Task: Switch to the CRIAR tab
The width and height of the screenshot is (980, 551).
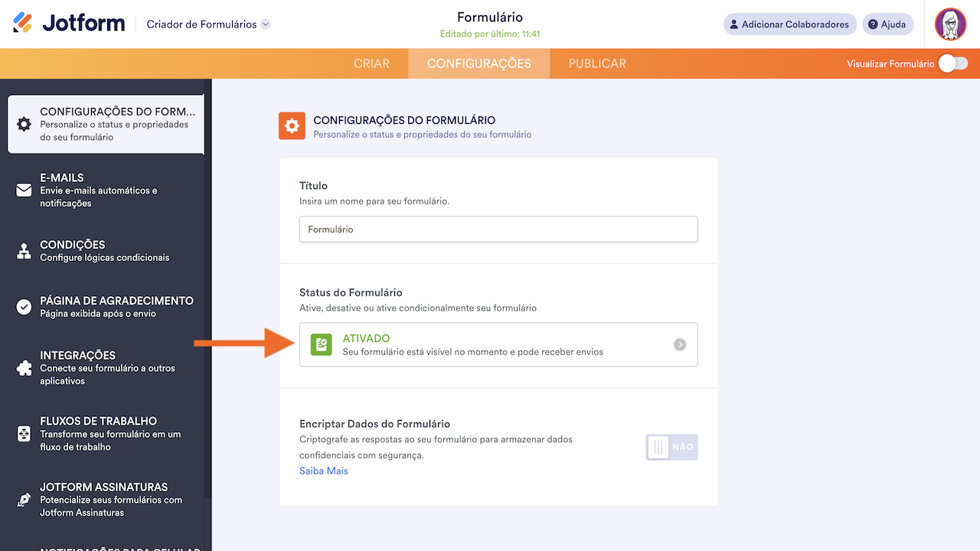Action: [371, 64]
